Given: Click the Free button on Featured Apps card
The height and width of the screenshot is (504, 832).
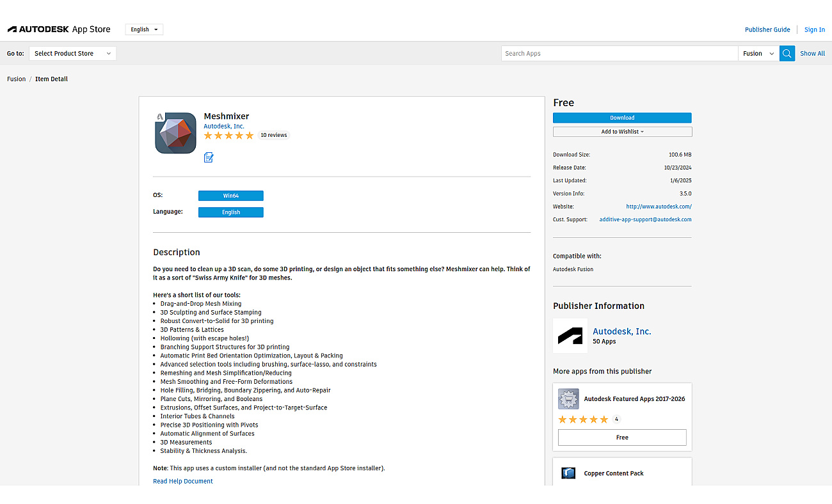Looking at the screenshot, I should (622, 437).
